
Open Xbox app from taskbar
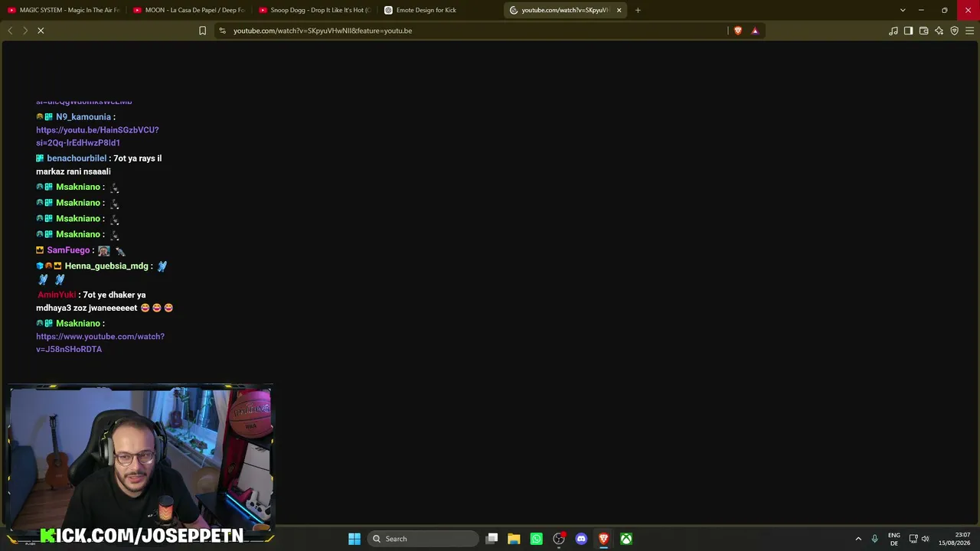(626, 539)
